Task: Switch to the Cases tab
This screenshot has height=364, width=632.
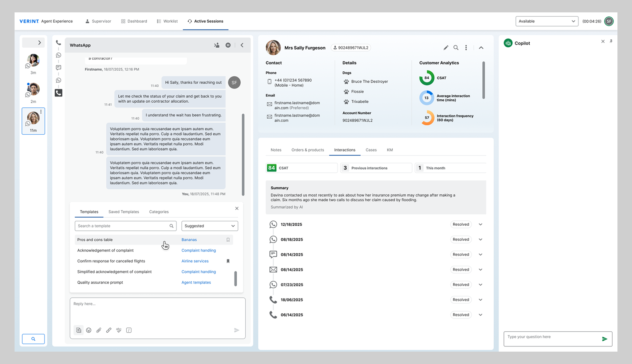Action: (x=371, y=150)
